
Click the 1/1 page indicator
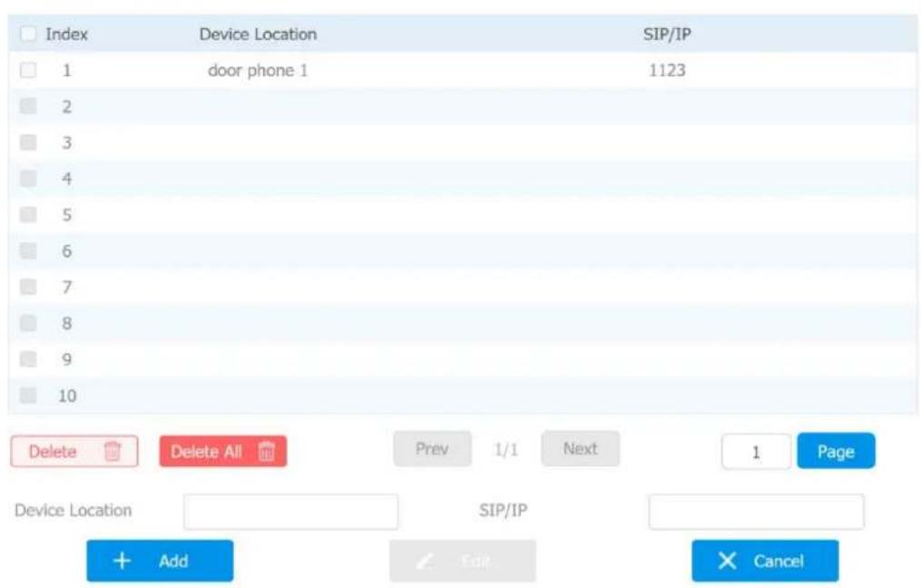506,450
